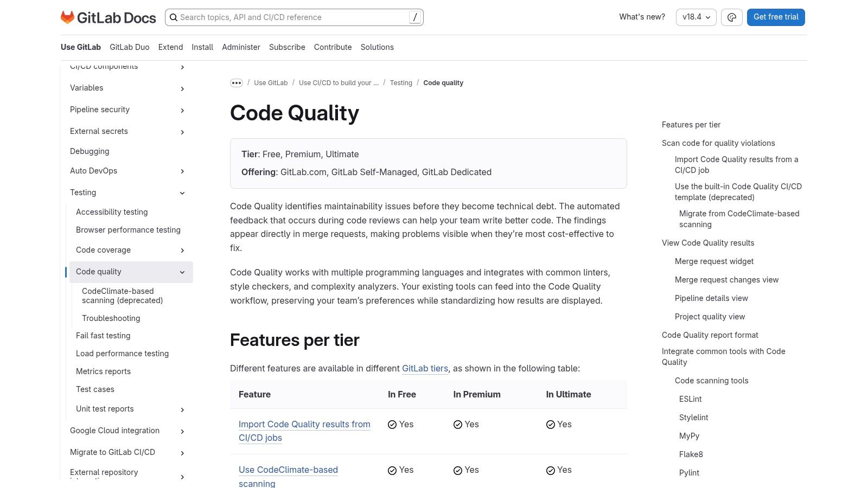Open the v18.4 version dropdown
This screenshot has height=488, width=868.
coord(696,17)
